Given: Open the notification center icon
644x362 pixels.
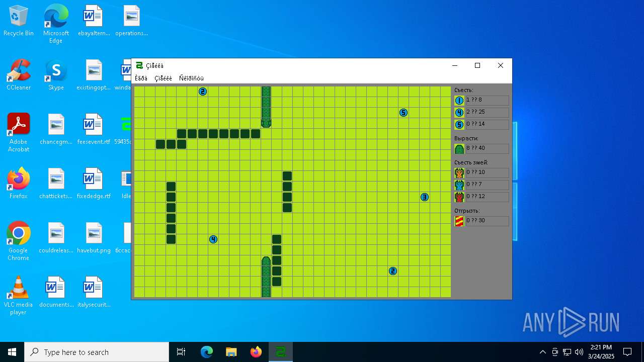Looking at the screenshot, I should (x=627, y=352).
